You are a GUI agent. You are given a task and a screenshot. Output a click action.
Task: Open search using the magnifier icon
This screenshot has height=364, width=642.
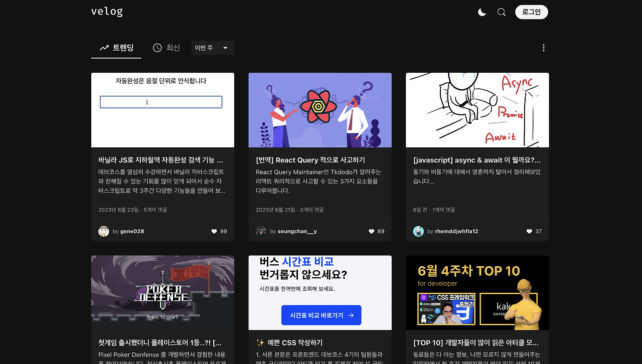click(x=501, y=12)
